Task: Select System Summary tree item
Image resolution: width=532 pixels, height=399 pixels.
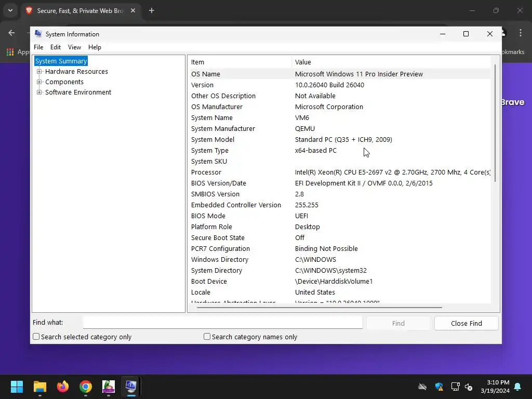Action: pos(61,61)
